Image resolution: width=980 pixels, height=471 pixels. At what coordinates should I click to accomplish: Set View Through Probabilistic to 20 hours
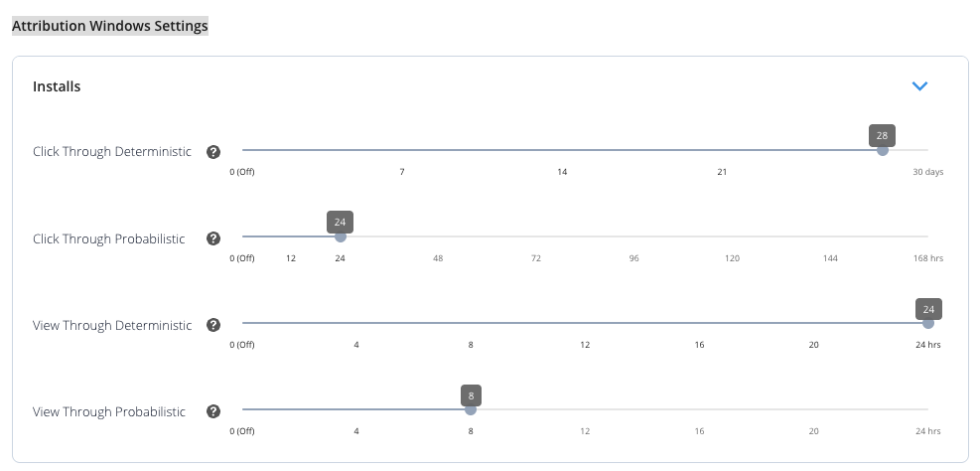pos(813,409)
